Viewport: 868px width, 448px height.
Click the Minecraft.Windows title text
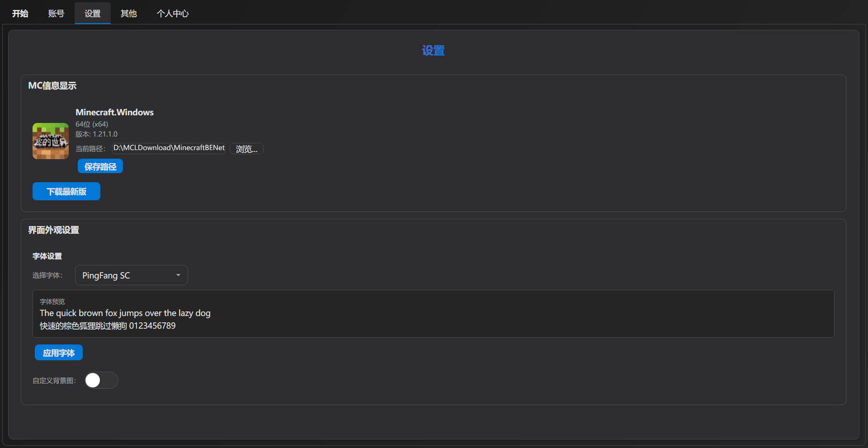tap(114, 112)
